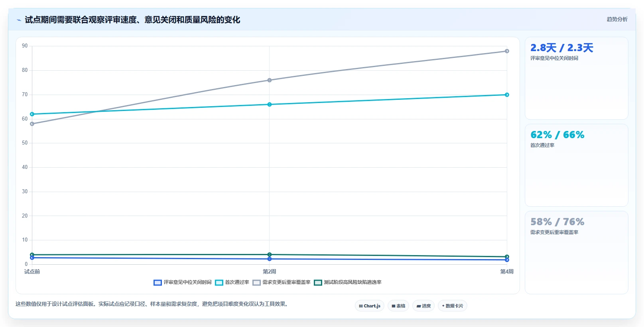The height and width of the screenshot is (327, 644).
Task: Select the cyan 首次通过率 point at 第2周
Action: [270, 105]
